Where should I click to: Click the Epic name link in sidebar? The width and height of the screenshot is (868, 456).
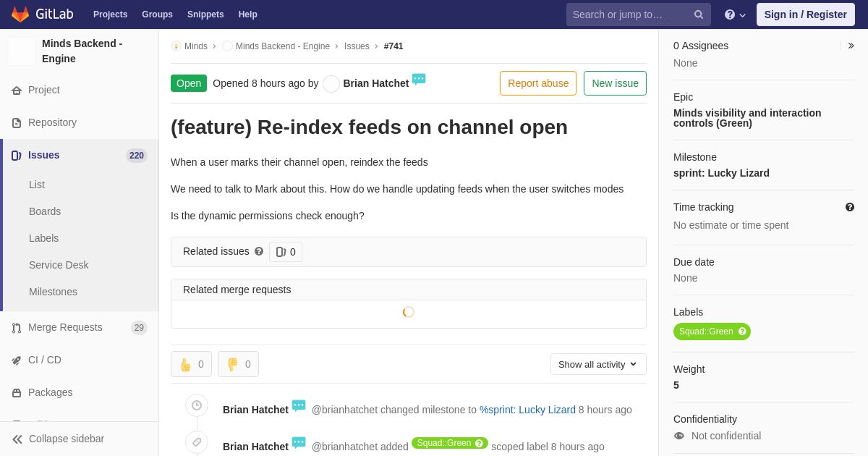(747, 118)
